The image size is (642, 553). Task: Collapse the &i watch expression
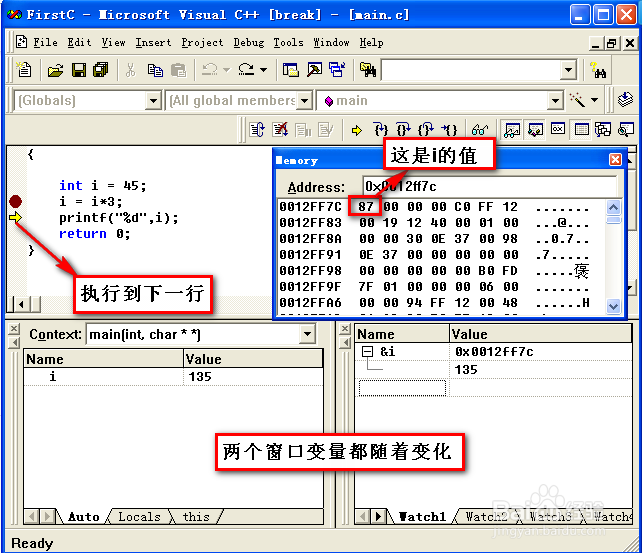(x=367, y=351)
